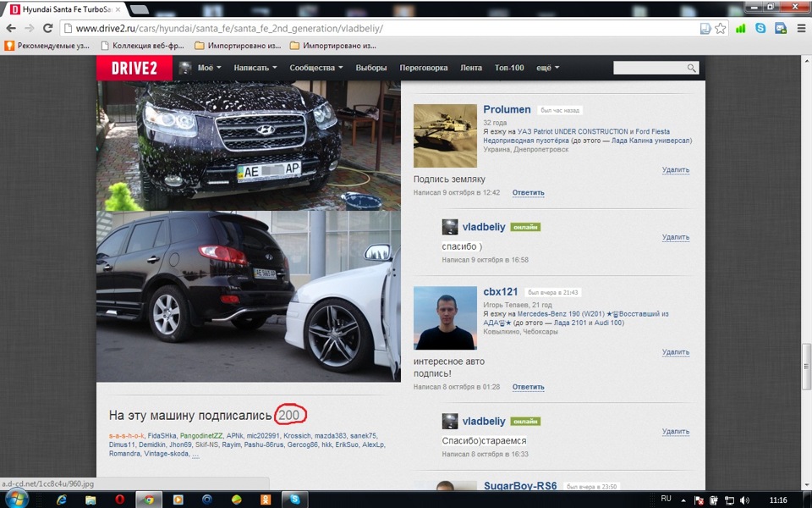
Task: Open cbx121's profile link
Action: coord(500,292)
